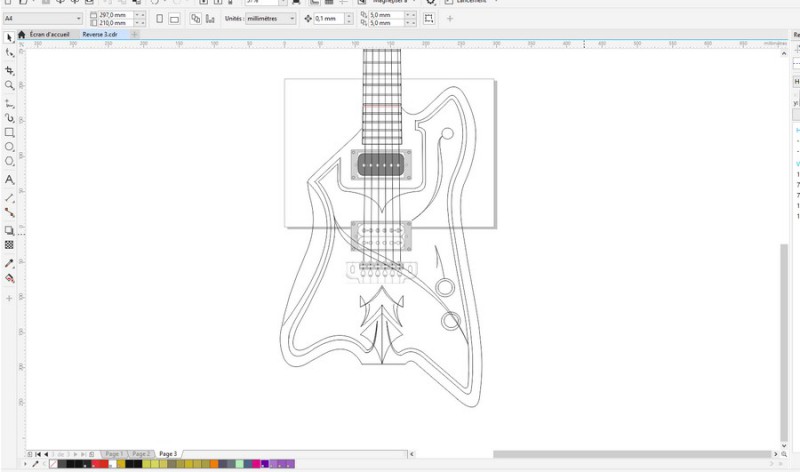Select the Crop tool

9,70
